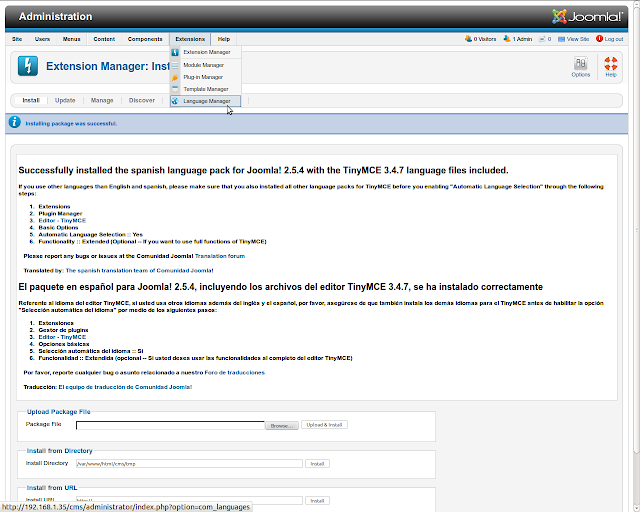The height and width of the screenshot is (512, 640).
Task: Click the 'El paquete en español' heading
Action: tap(280, 287)
